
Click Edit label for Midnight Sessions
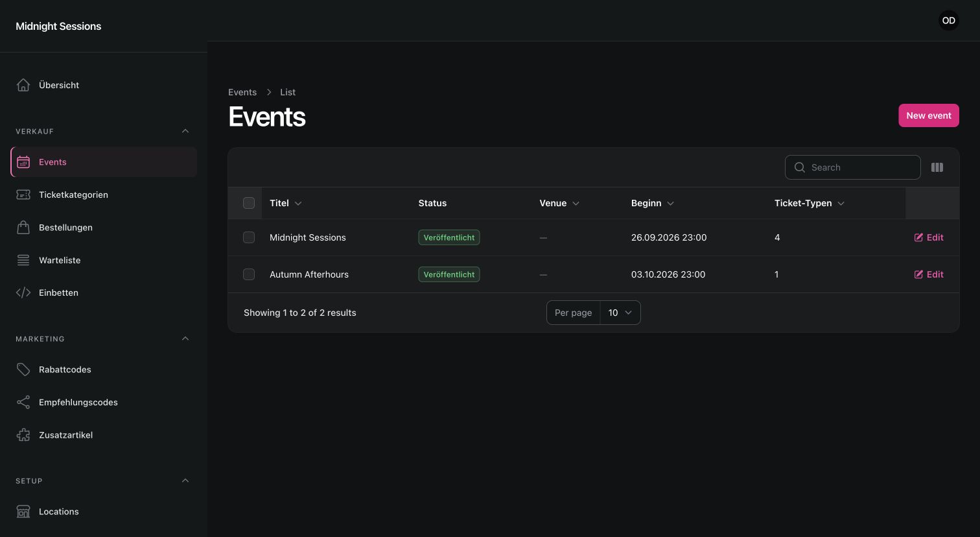click(935, 237)
